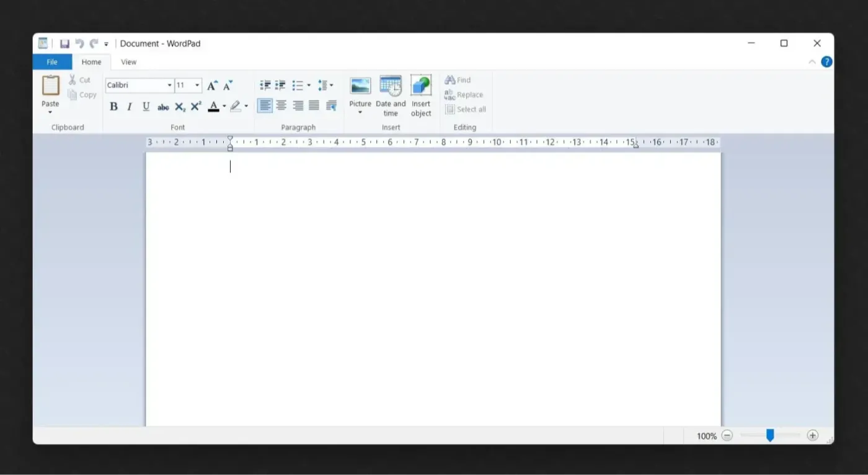Switch to the View tab

coord(128,61)
